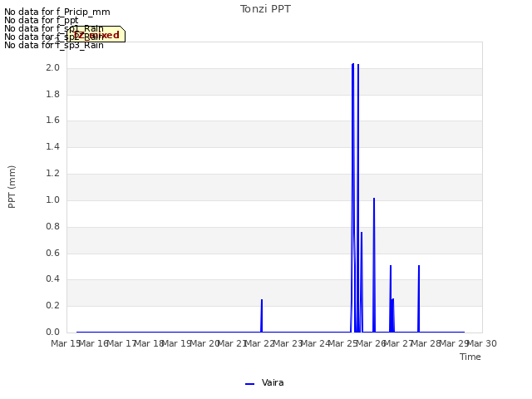The image size is (532, 399).
Task: Click the 0.25 mm spike near Mar 22
Action: (x=262, y=316)
